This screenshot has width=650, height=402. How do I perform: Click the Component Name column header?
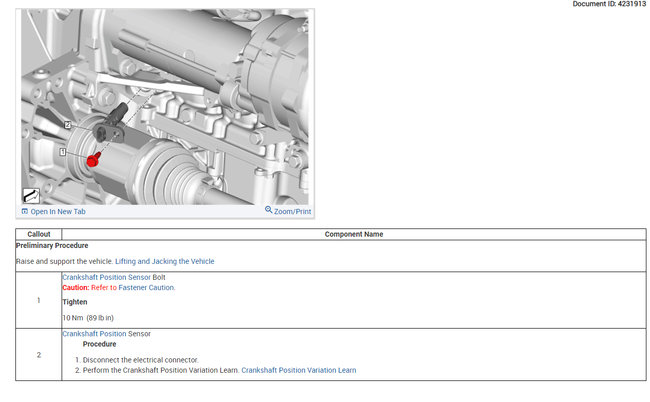(354, 234)
